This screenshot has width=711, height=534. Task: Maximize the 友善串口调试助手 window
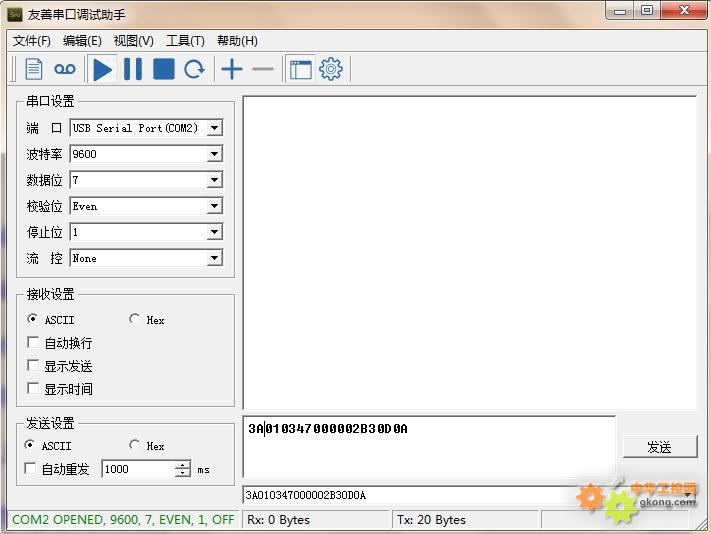click(647, 10)
